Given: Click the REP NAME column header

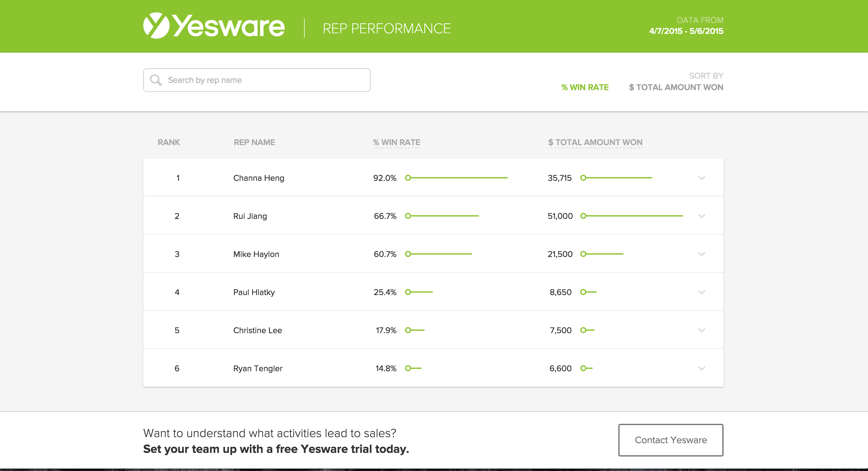Looking at the screenshot, I should point(254,142).
